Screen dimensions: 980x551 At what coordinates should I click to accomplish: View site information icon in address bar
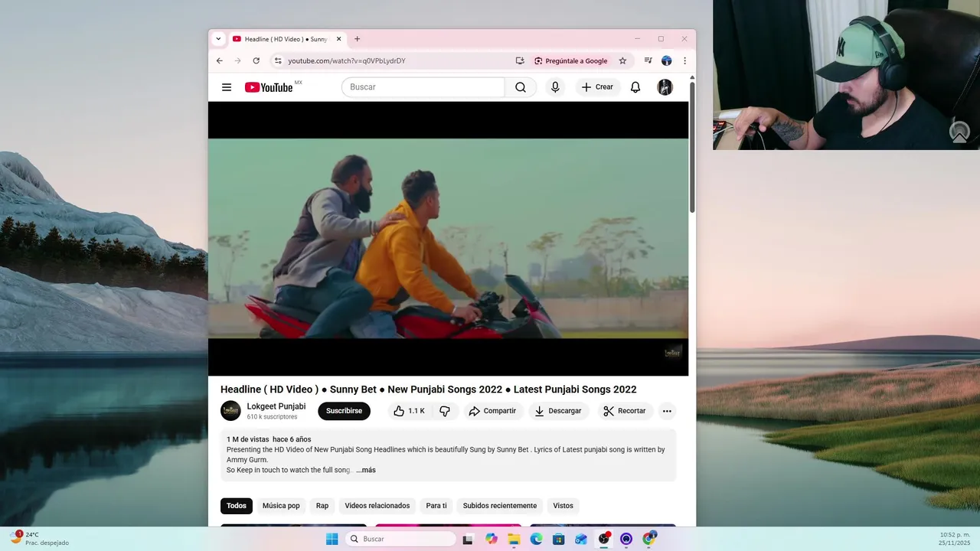(278, 60)
